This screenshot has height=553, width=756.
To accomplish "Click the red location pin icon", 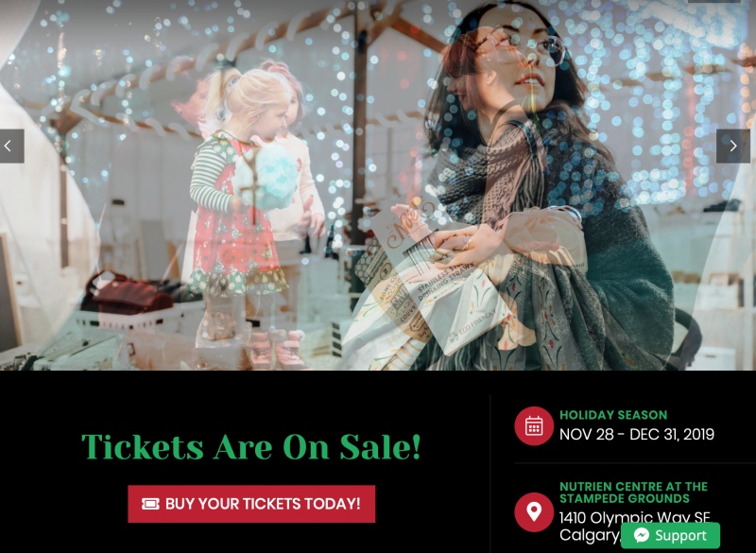I will coord(534,512).
